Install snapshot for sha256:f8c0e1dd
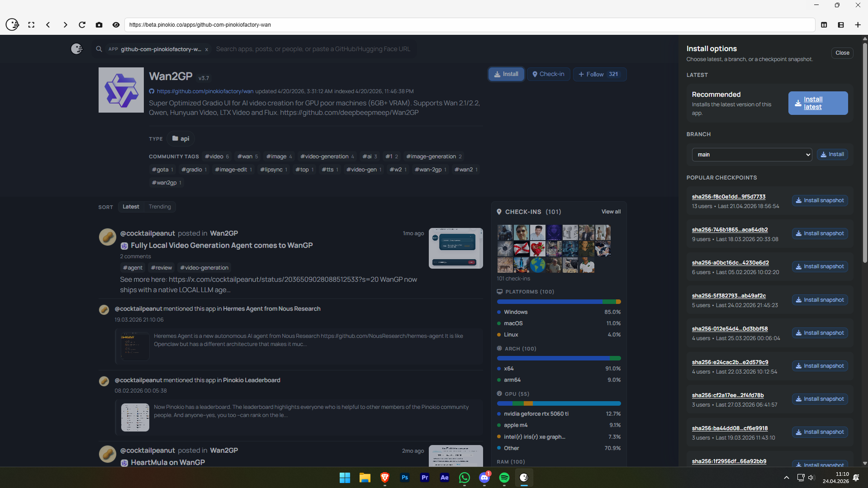This screenshot has height=488, width=868. coord(820,200)
